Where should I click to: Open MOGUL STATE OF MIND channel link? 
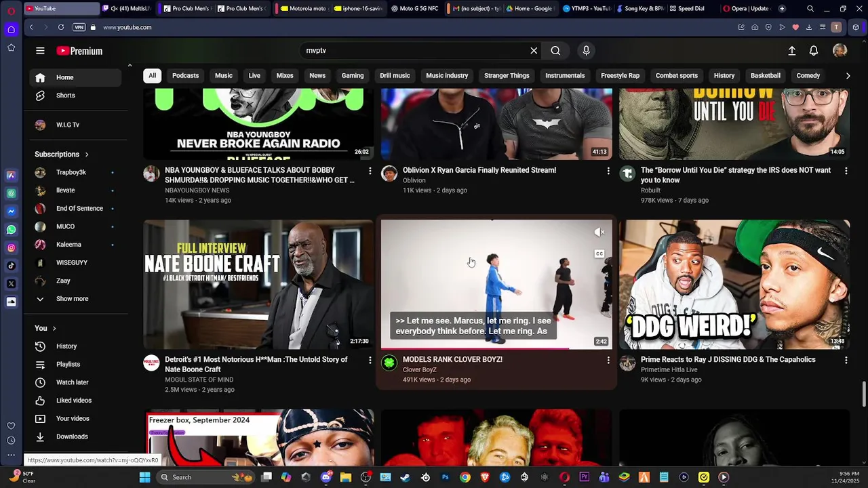click(199, 380)
